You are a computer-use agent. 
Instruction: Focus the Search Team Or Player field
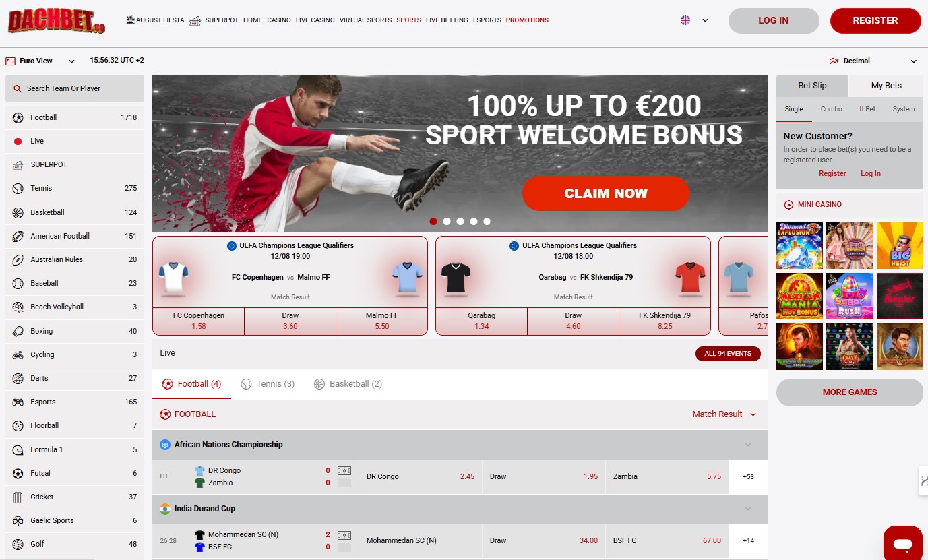pos(75,88)
